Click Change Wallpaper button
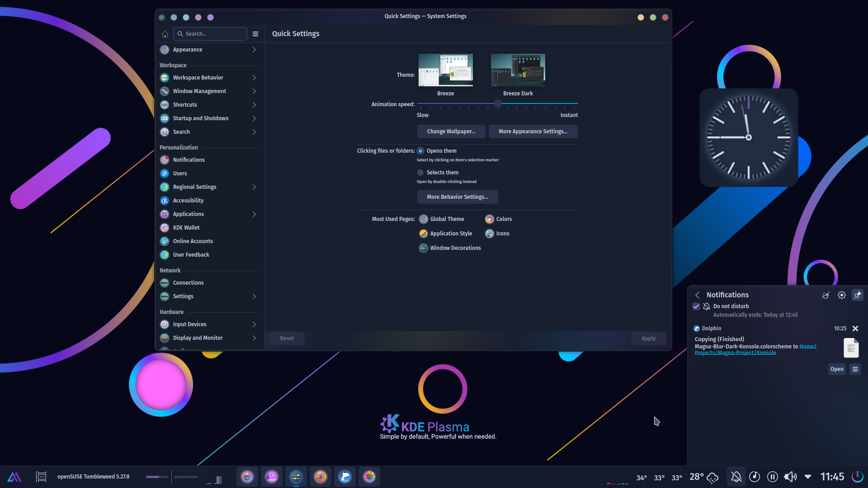The height and width of the screenshot is (488, 868). (x=451, y=131)
